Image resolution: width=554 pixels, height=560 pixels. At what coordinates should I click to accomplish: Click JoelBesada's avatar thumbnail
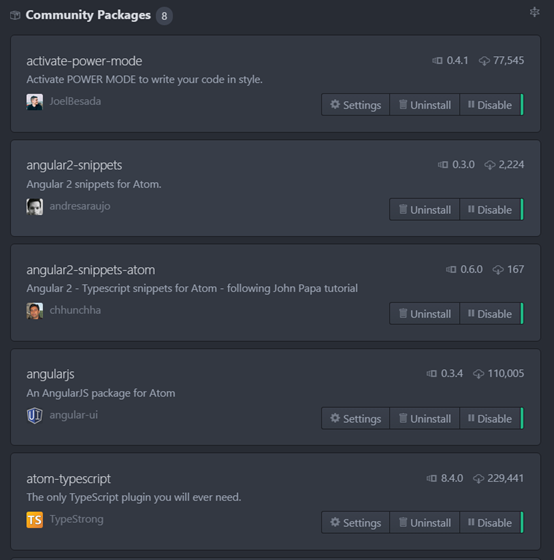tap(35, 102)
